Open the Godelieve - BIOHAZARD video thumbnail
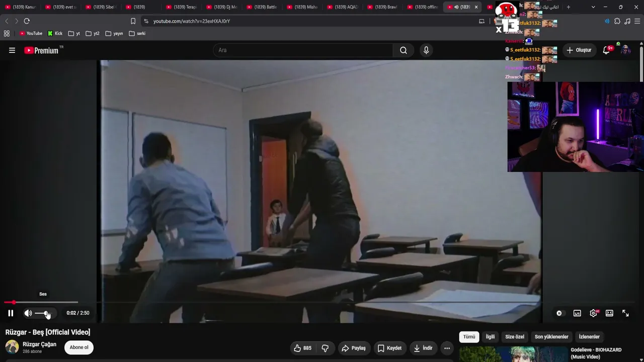The height and width of the screenshot is (362, 644). [x=513, y=354]
